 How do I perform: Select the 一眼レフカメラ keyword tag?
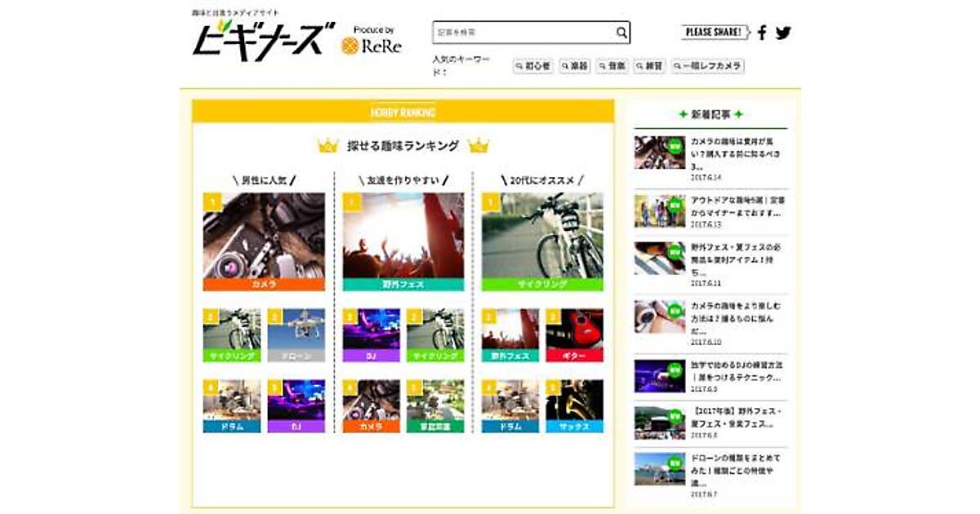707,65
